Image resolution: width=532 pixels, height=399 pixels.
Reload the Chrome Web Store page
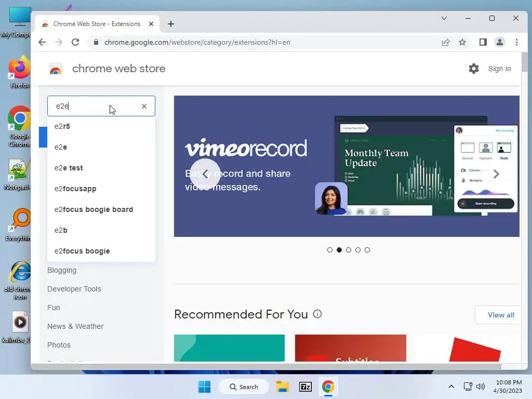pos(75,42)
